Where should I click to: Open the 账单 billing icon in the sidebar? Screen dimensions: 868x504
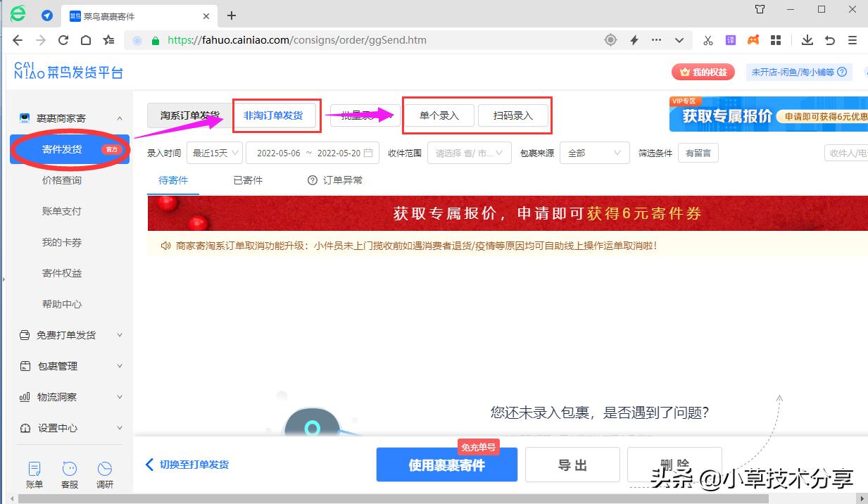[34, 473]
